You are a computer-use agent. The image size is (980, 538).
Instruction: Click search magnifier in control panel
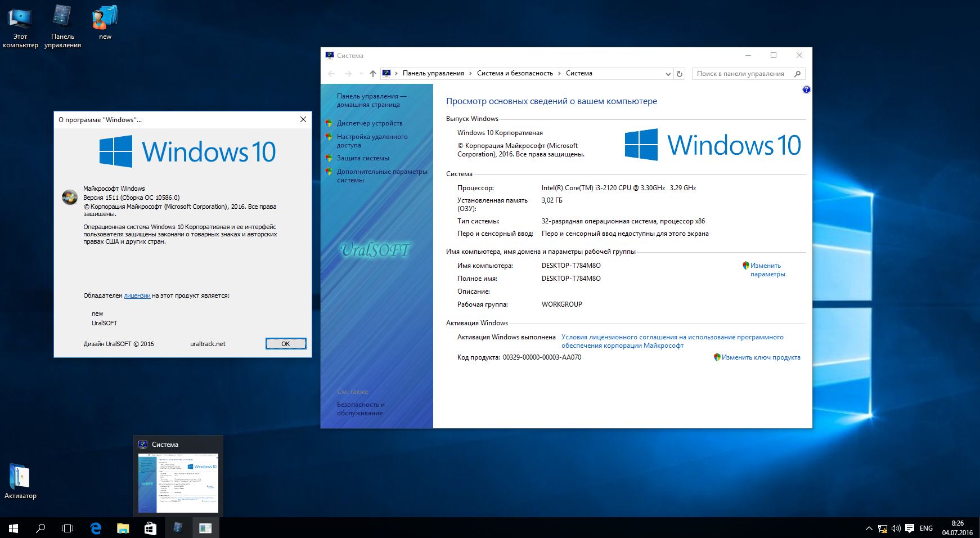point(797,74)
